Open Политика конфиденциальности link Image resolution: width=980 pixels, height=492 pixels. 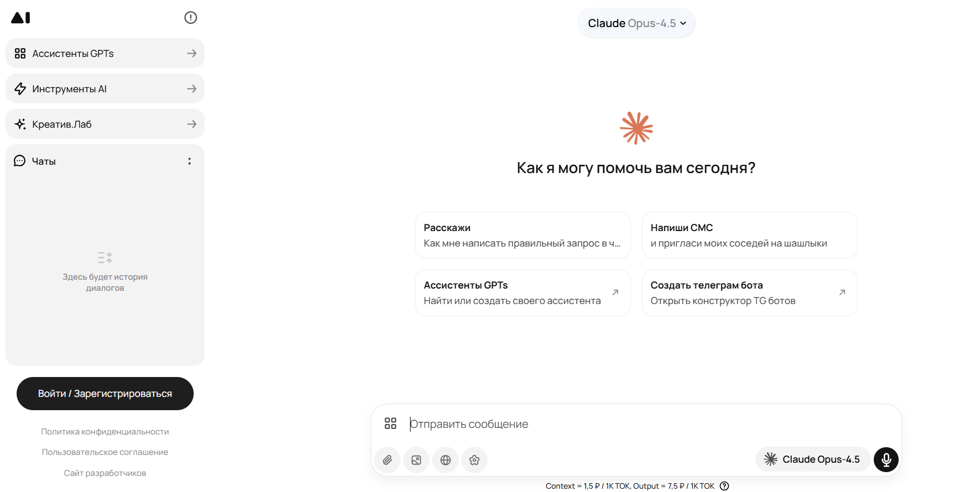coord(105,432)
